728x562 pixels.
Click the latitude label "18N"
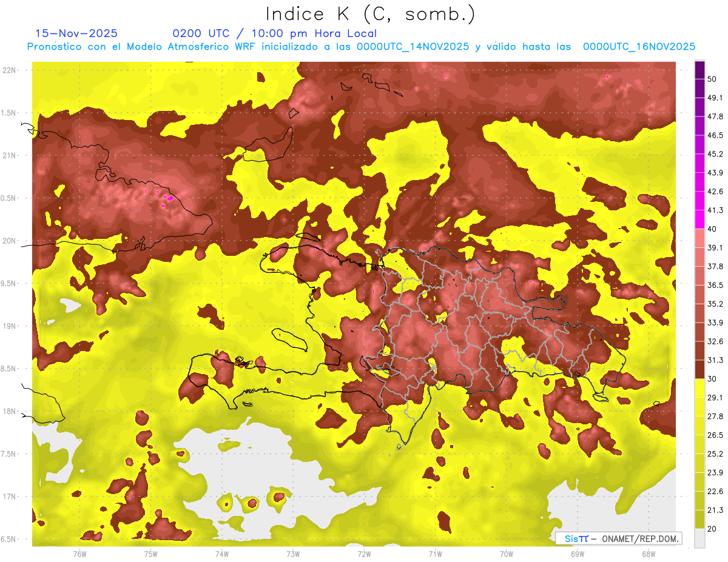tap(10, 411)
